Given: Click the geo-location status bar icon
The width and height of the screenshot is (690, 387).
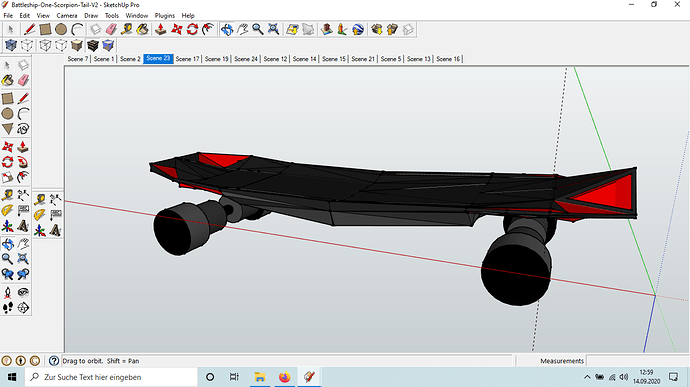Looking at the screenshot, I should pyautogui.click(x=6, y=361).
